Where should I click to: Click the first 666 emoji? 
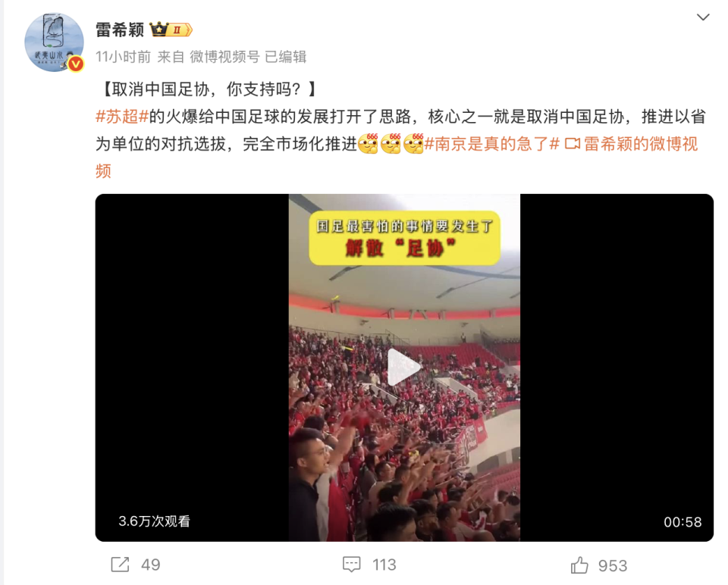369,143
